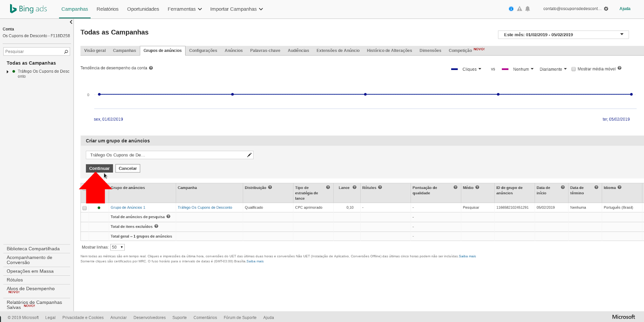The width and height of the screenshot is (644, 322).
Task: Switch to the Histórico de Alterações tab
Action: (x=389, y=51)
